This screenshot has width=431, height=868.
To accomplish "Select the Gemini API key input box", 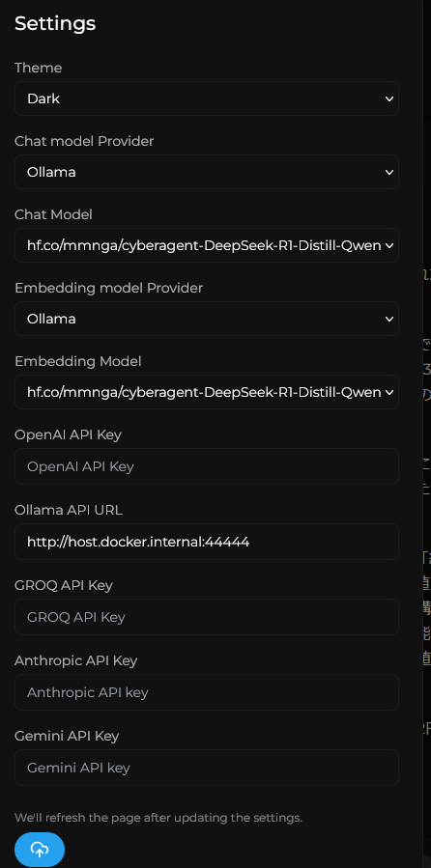I will (x=207, y=768).
